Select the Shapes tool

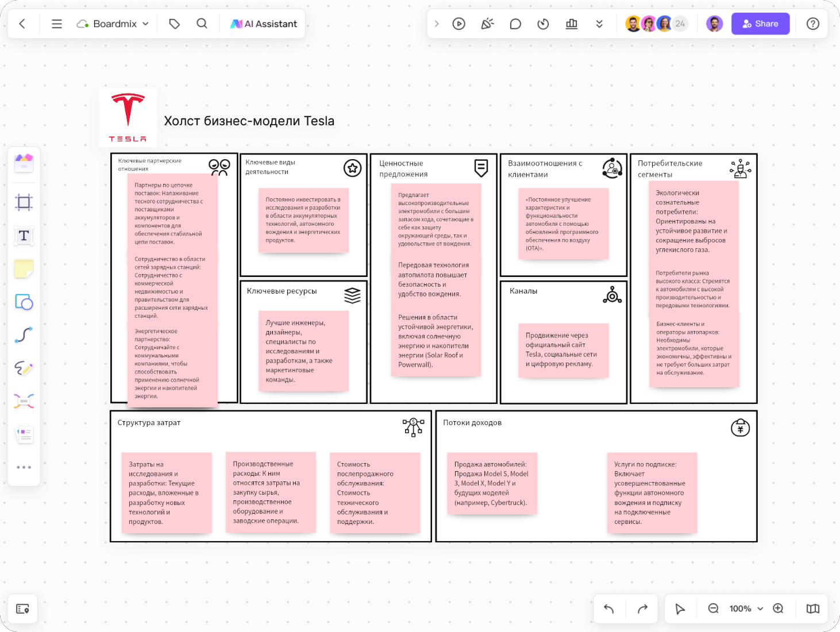pyautogui.click(x=24, y=302)
